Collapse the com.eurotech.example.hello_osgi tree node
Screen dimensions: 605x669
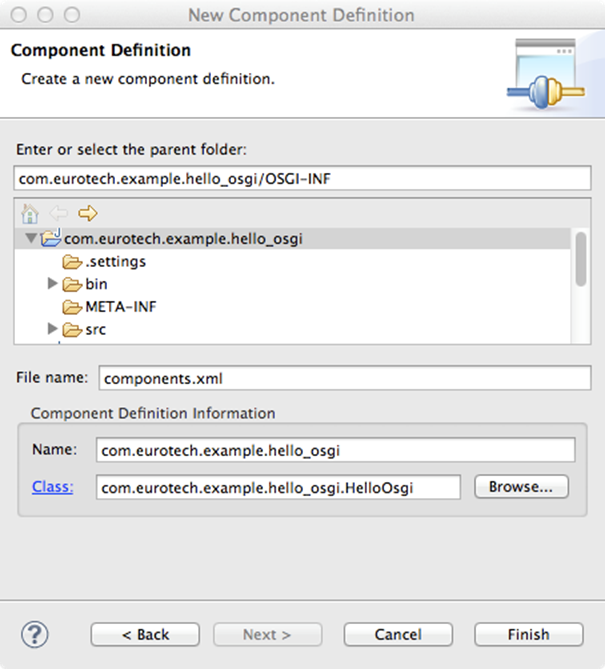[x=31, y=238]
